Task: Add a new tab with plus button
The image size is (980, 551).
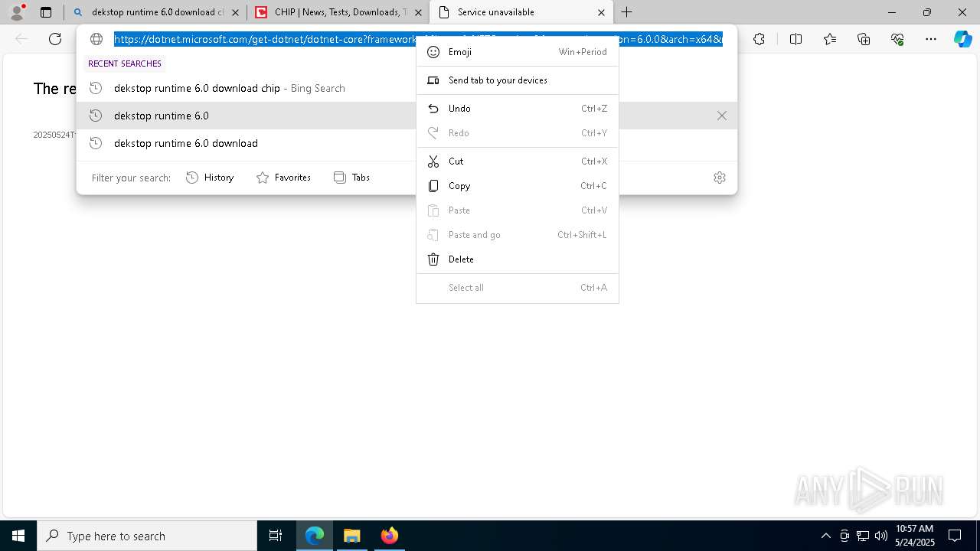Action: [627, 12]
